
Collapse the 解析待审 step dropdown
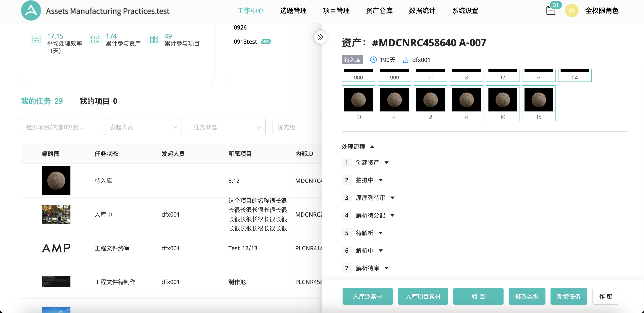click(387, 268)
